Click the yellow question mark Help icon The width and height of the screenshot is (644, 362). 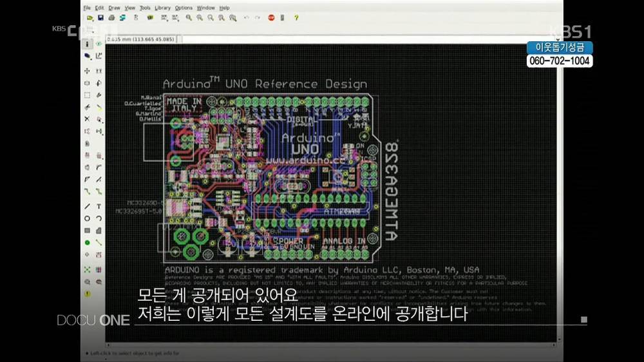click(296, 17)
